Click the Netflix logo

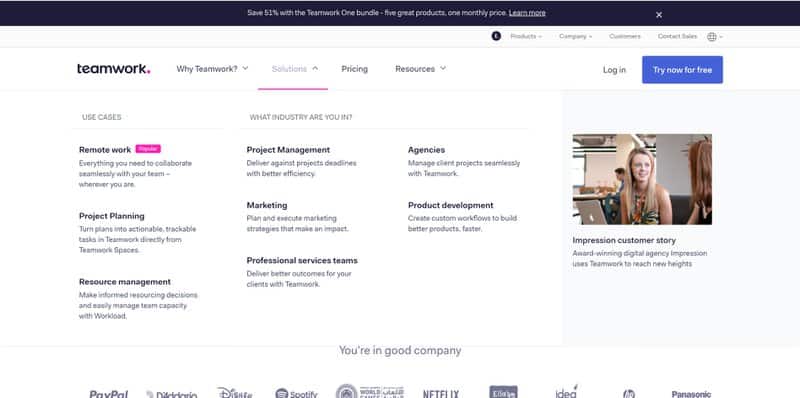coord(441,393)
